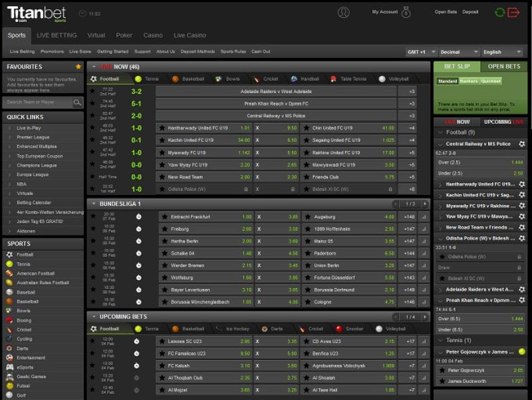Click clock icon on Hertha Berlin row
The width and height of the screenshot is (532, 400).
pos(139,241)
